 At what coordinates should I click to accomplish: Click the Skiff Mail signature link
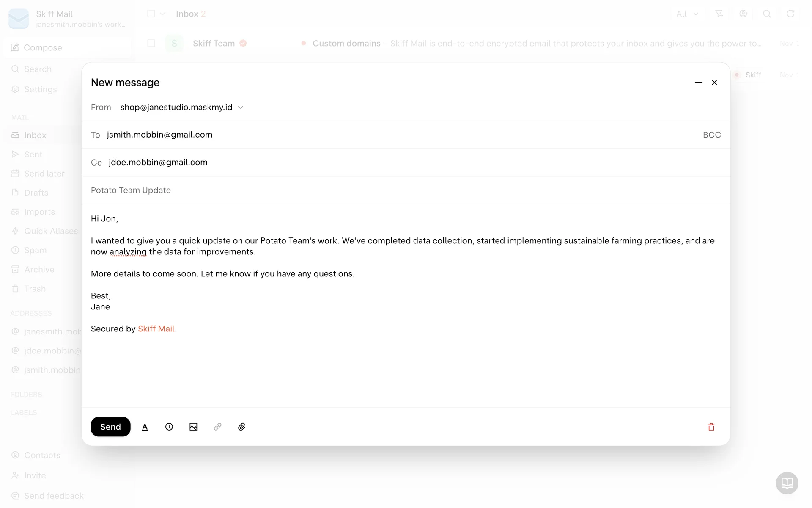pyautogui.click(x=156, y=329)
